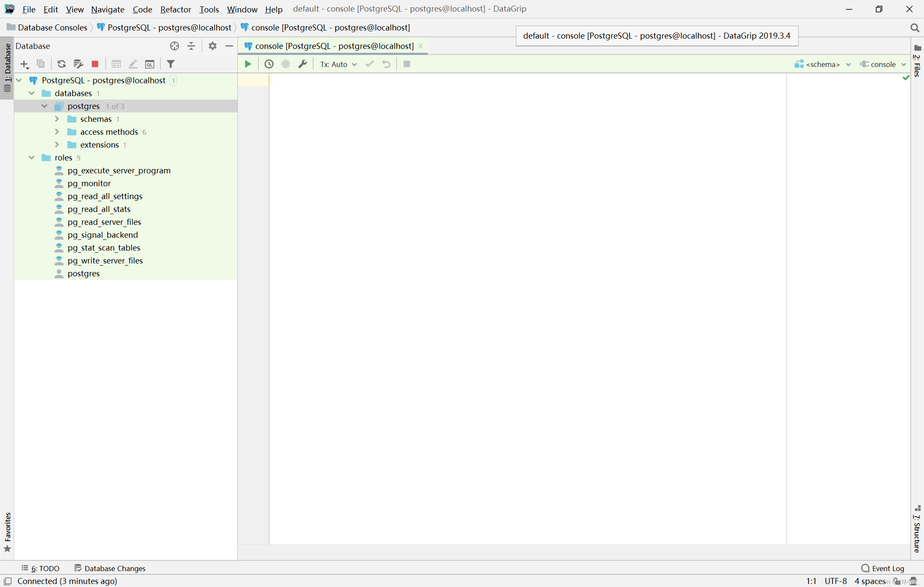Open the 6: TODO tool window
924x587 pixels.
tap(41, 568)
